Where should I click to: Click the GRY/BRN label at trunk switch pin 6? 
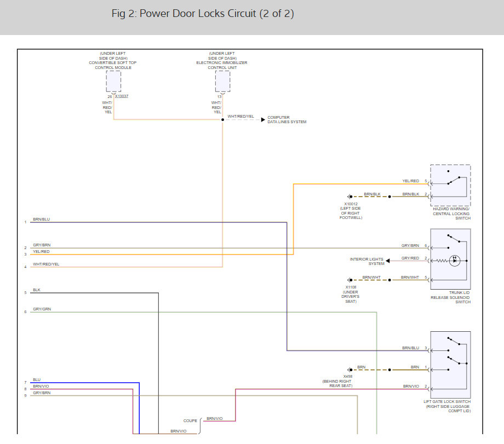point(410,245)
